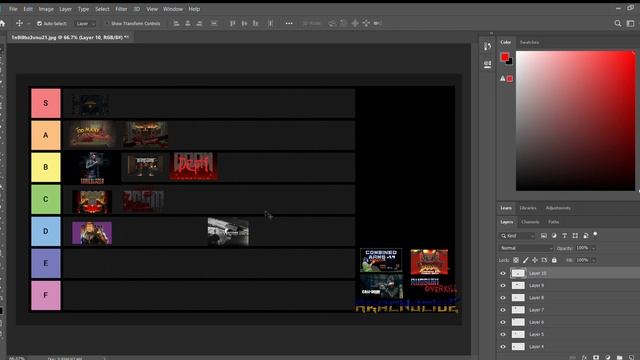This screenshot has height=360, width=640.
Task: Hide Layer 5 with its eye icon
Action: point(503,334)
